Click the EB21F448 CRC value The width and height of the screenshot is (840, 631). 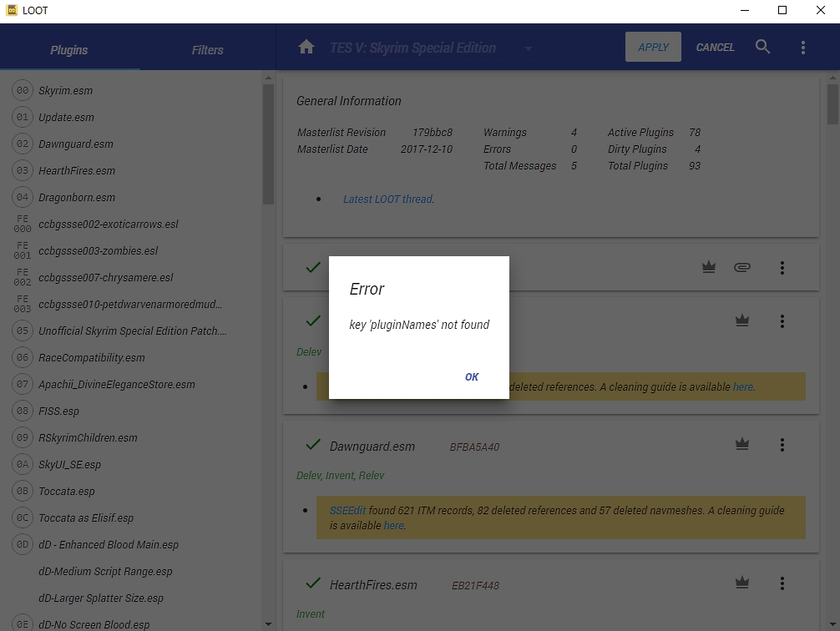coord(475,586)
